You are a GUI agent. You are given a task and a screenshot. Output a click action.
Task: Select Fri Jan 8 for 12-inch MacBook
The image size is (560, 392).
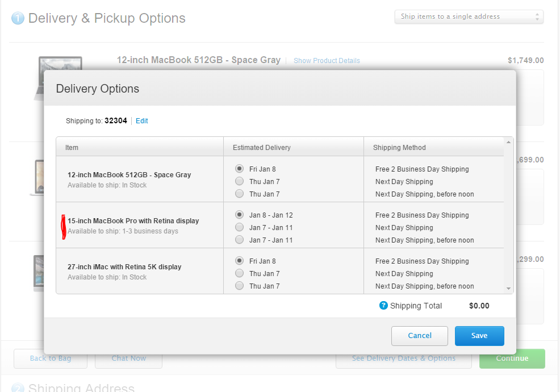coord(240,169)
